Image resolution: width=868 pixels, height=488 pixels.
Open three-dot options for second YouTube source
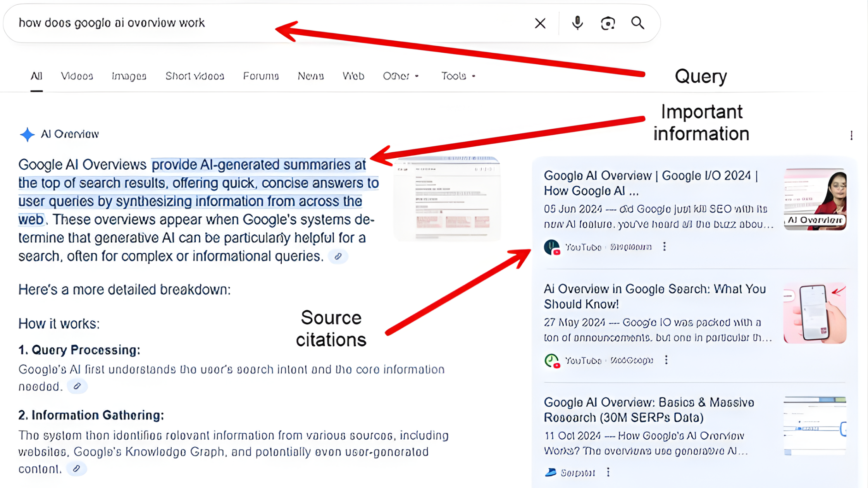pos(666,360)
